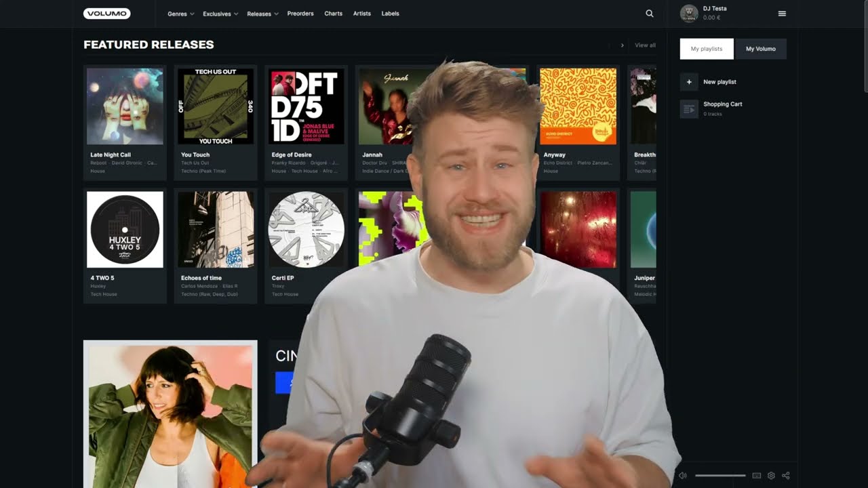Open player settings gear icon
Viewport: 868px width, 488px height.
771,476
